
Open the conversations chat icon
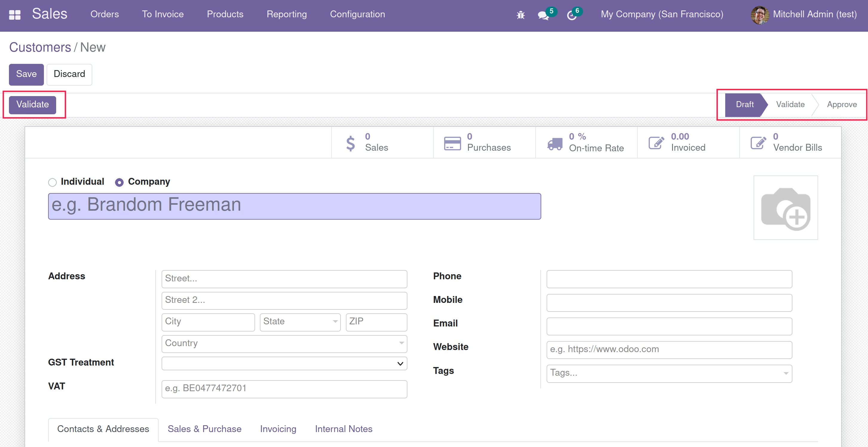coord(543,15)
